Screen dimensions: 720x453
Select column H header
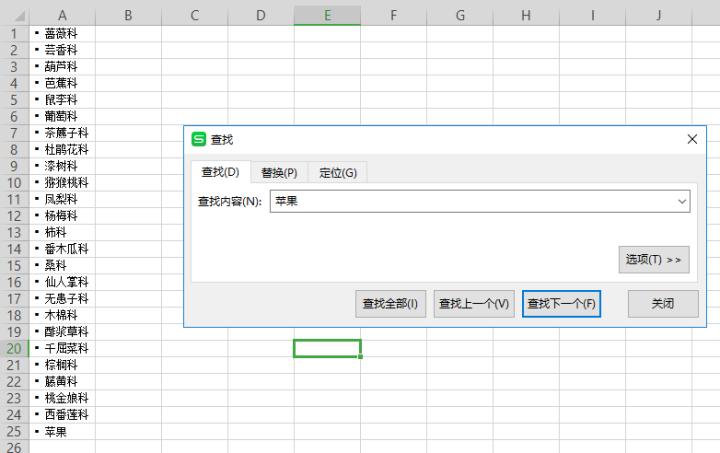point(526,16)
